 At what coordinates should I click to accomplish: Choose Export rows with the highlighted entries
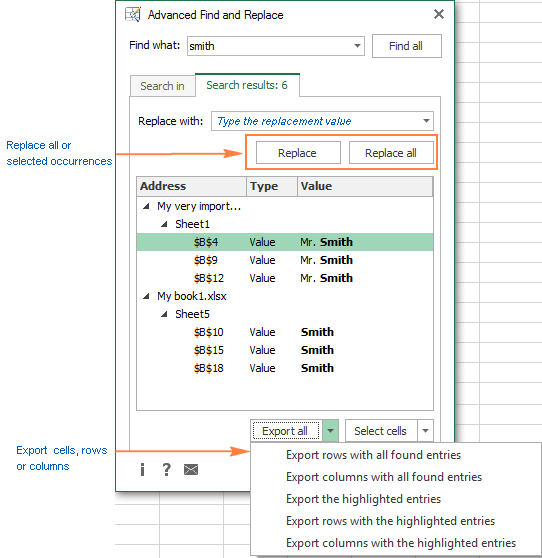pyautogui.click(x=390, y=521)
